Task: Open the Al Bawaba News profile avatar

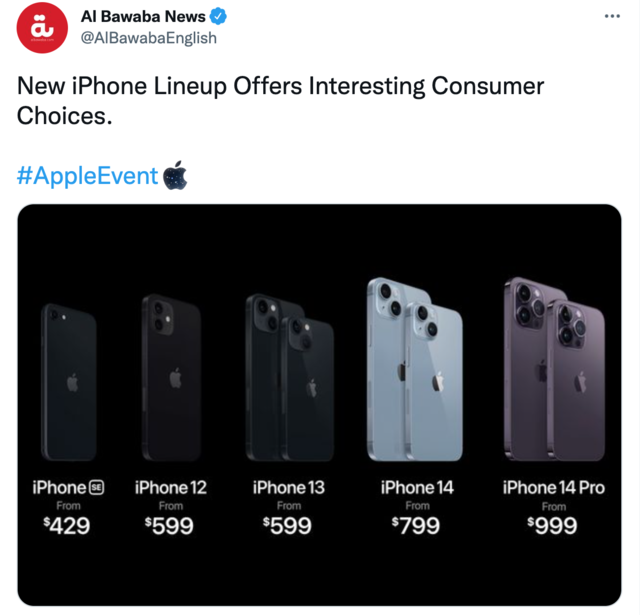Action: pos(43,28)
